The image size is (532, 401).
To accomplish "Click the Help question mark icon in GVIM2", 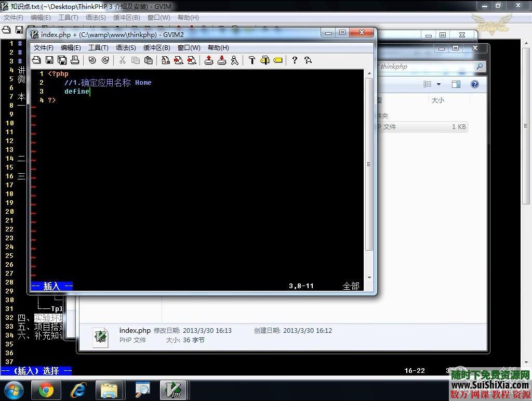I will tap(295, 60).
